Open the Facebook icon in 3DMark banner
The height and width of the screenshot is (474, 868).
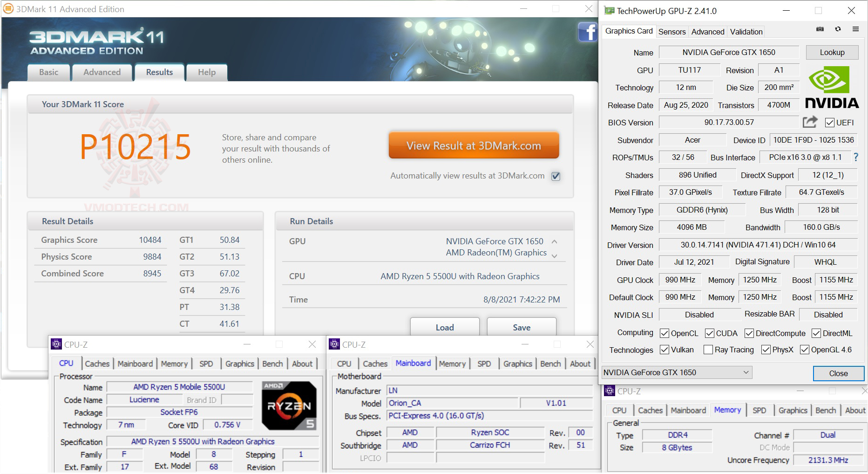pyautogui.click(x=587, y=32)
